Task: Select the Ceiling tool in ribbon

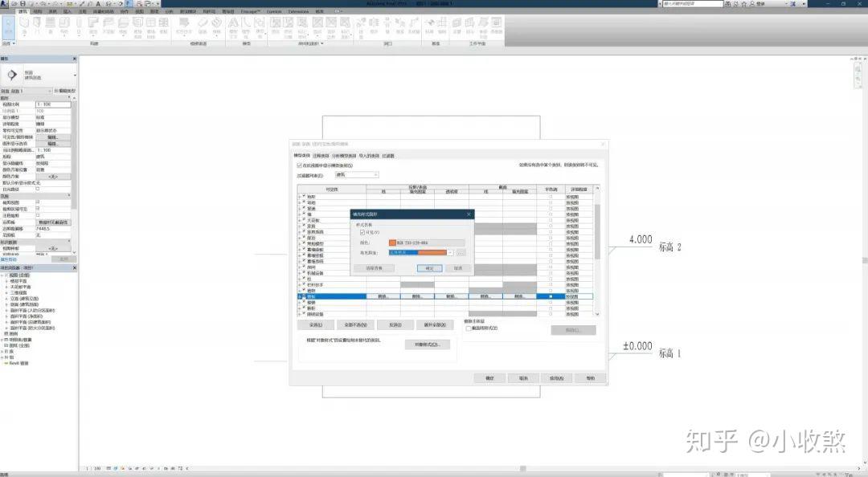Action: (108, 26)
